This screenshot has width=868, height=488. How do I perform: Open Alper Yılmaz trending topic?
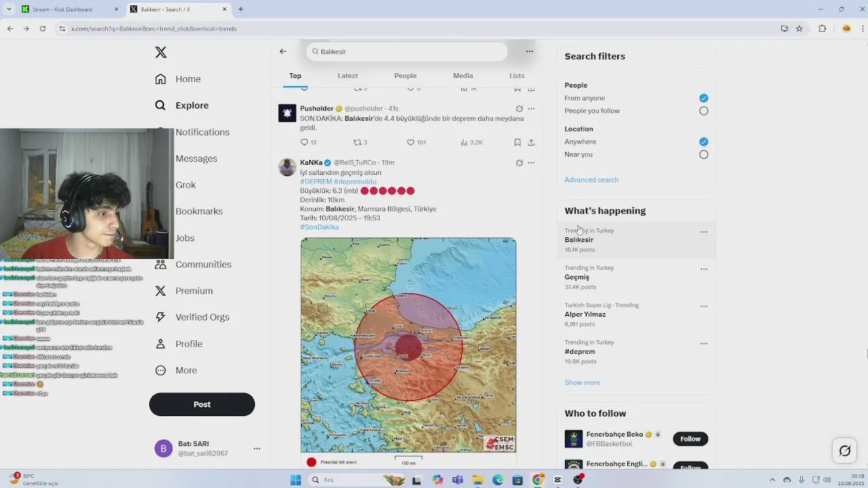[635, 315]
